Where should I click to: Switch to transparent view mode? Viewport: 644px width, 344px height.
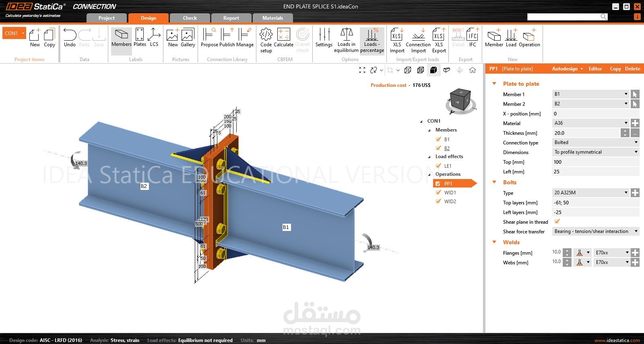[x=421, y=70]
